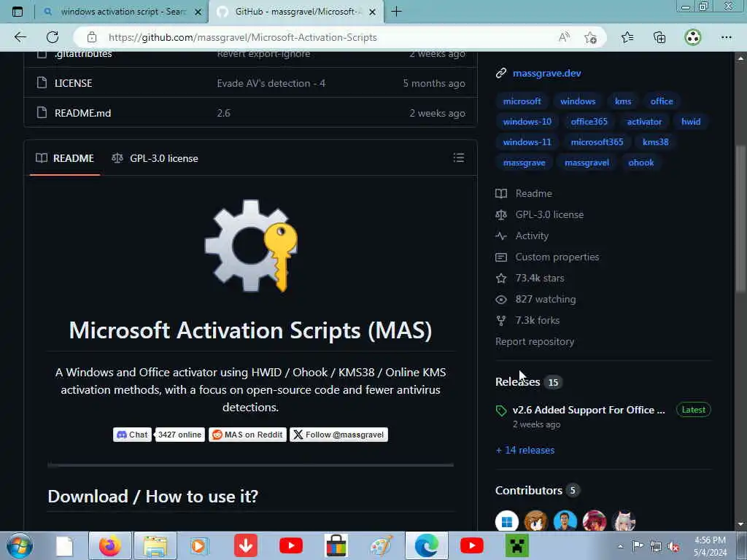
Task: View site information lock icon
Action: pyautogui.click(x=92, y=37)
